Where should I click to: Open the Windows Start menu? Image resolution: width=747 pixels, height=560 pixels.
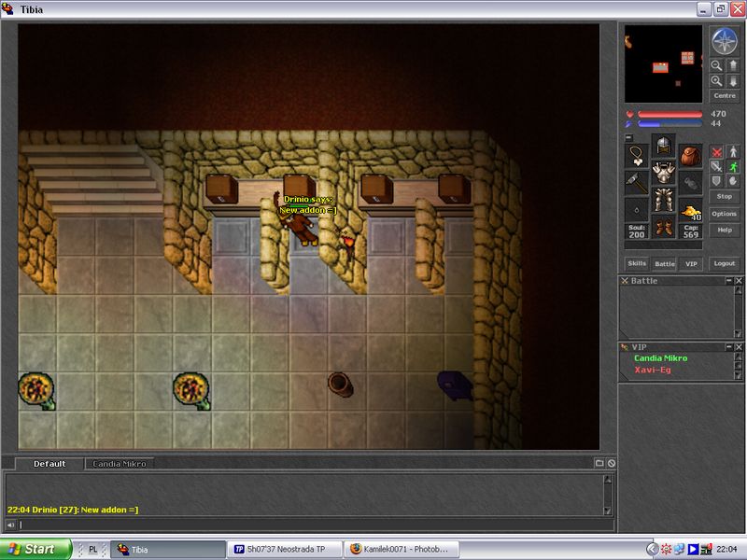[36, 549]
